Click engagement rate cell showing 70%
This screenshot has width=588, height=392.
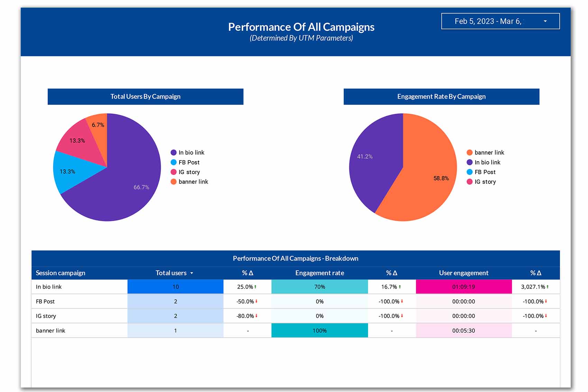tap(320, 287)
